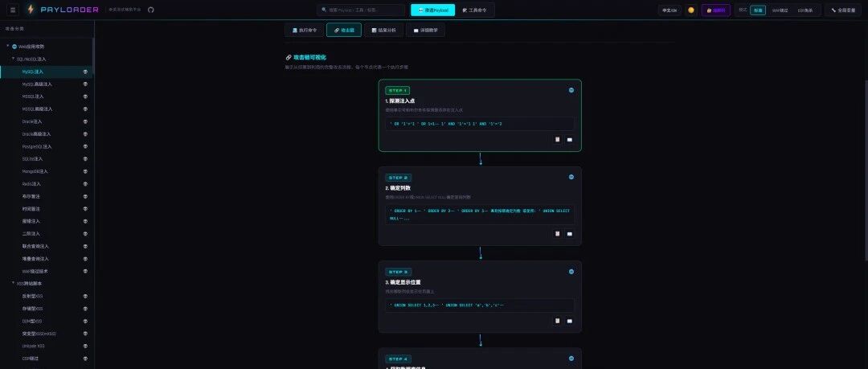Collapse the STEP 3 card toggle circle
This screenshot has height=369, width=868.
click(571, 272)
